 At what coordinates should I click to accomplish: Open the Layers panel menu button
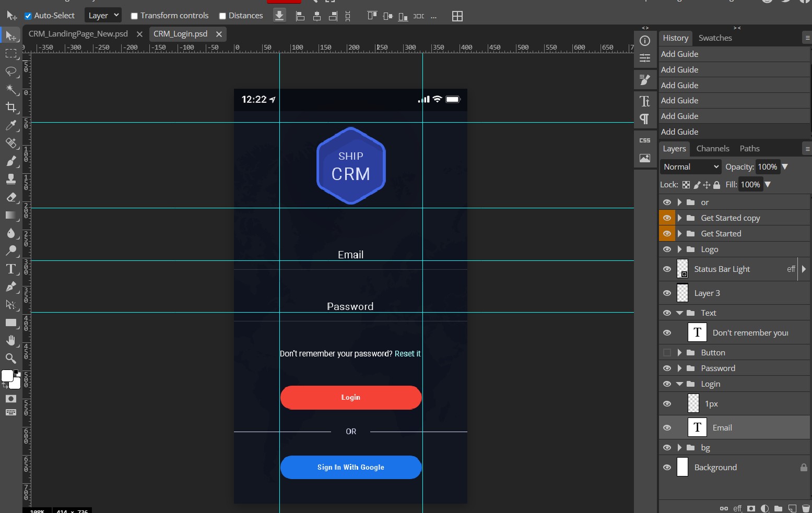tap(807, 149)
